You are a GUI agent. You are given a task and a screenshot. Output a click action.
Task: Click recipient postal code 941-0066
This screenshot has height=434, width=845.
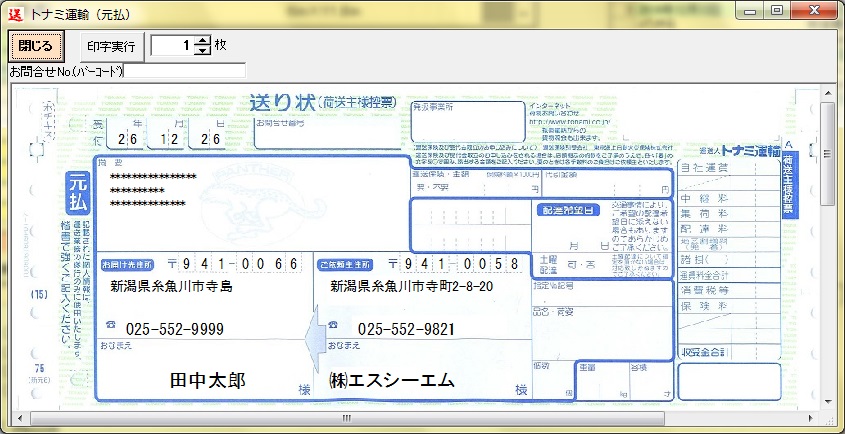tap(239, 264)
